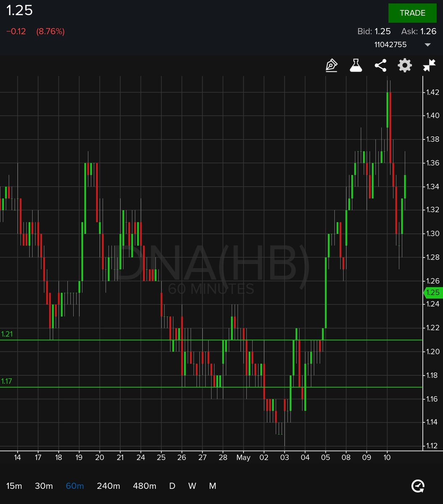Tap the −0.12 price change value

tap(16, 31)
